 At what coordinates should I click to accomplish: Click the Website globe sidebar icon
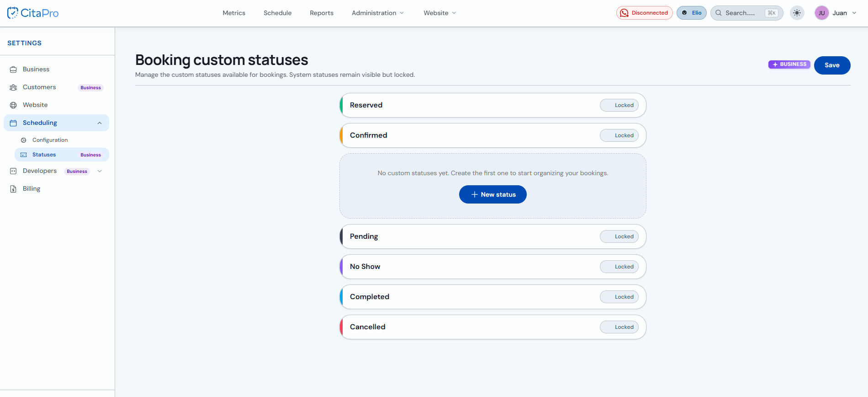pyautogui.click(x=13, y=105)
